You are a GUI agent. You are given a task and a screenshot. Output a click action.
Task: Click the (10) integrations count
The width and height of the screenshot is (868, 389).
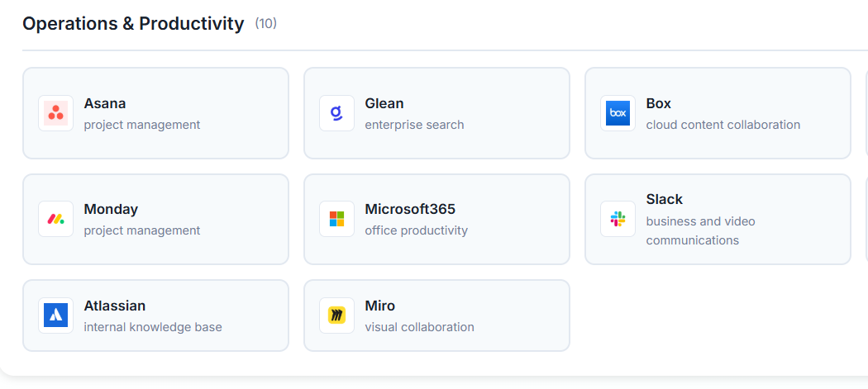coord(265,24)
